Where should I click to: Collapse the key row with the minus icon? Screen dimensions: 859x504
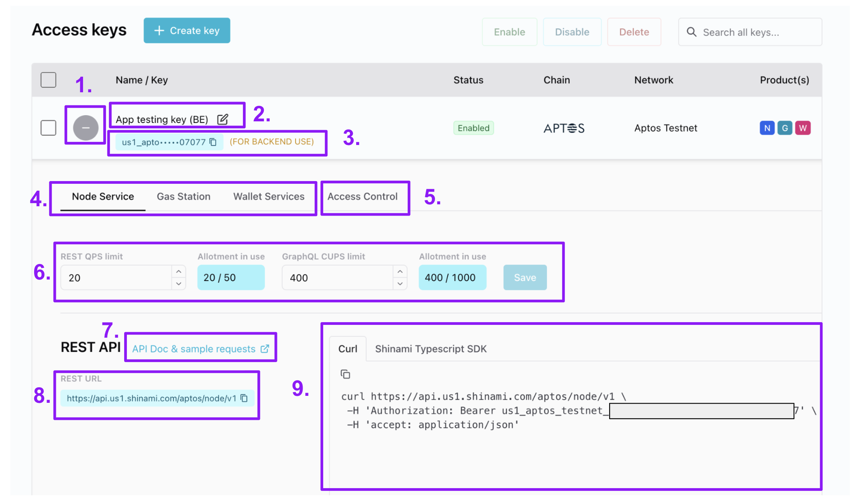[x=86, y=128]
